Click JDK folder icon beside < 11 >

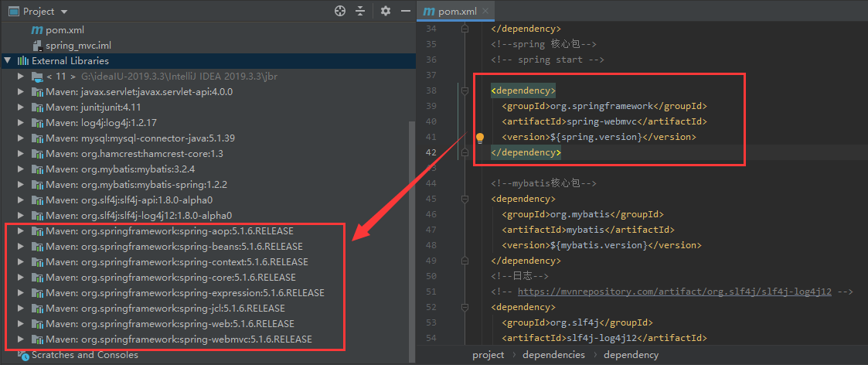point(37,77)
